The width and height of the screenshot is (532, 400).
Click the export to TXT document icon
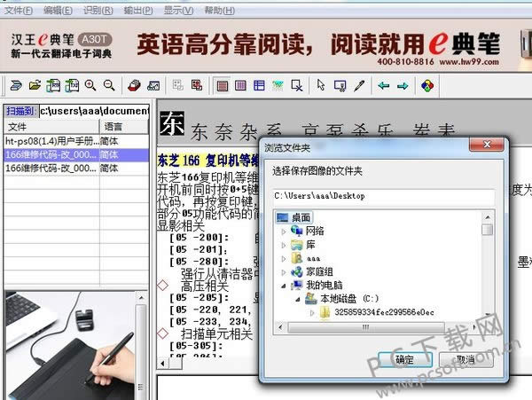point(72,85)
